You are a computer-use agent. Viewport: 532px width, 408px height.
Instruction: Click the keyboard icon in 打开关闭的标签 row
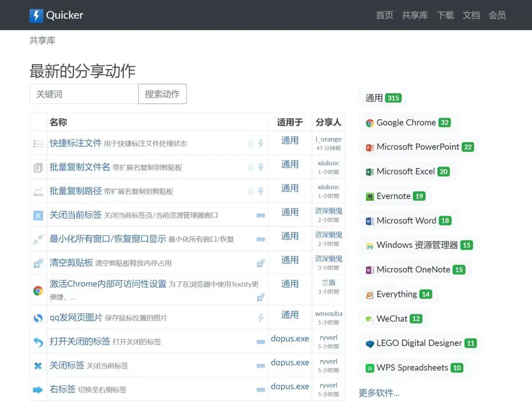(x=261, y=342)
